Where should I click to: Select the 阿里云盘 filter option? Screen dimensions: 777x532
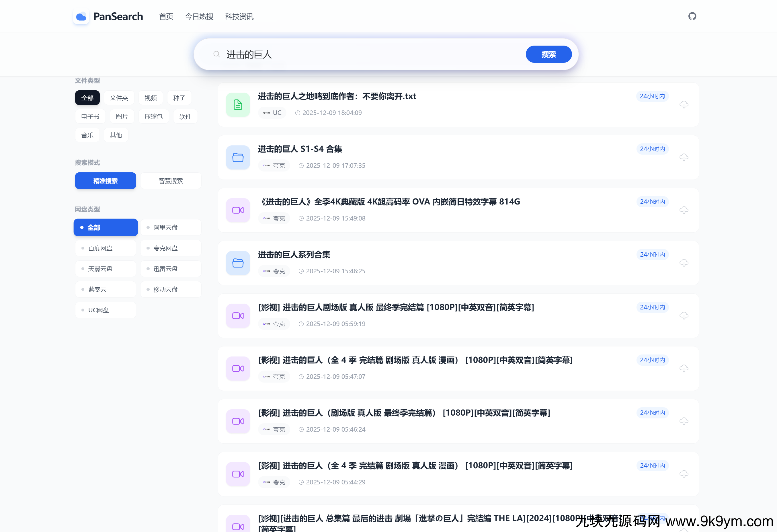pyautogui.click(x=171, y=227)
